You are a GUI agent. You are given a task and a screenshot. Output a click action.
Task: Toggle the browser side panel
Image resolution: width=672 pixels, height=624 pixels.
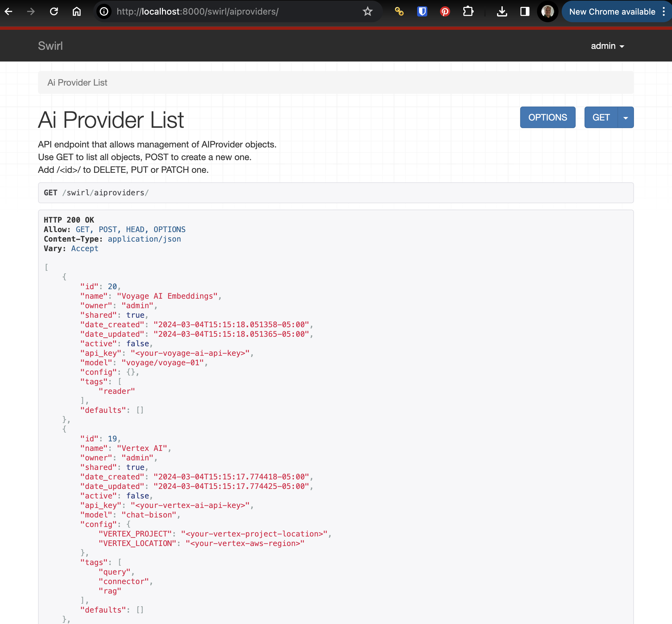click(525, 11)
